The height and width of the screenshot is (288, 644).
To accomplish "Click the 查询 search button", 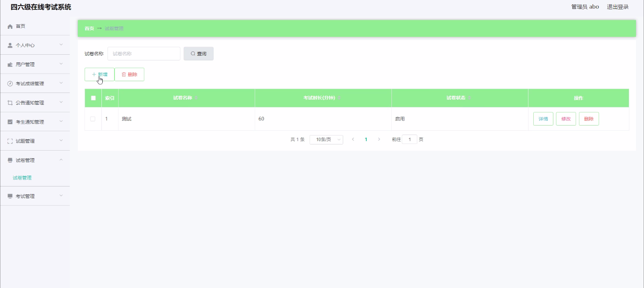I will click(x=198, y=54).
